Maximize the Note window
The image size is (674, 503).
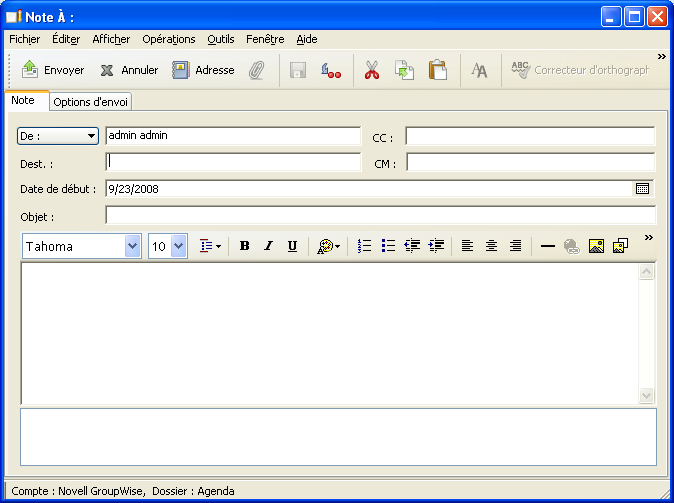click(634, 17)
